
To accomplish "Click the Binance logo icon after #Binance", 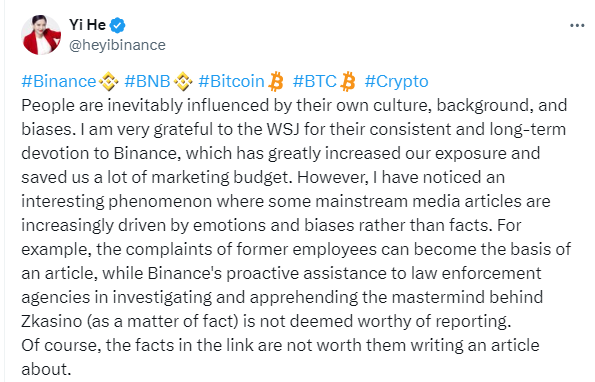I will coord(108,82).
